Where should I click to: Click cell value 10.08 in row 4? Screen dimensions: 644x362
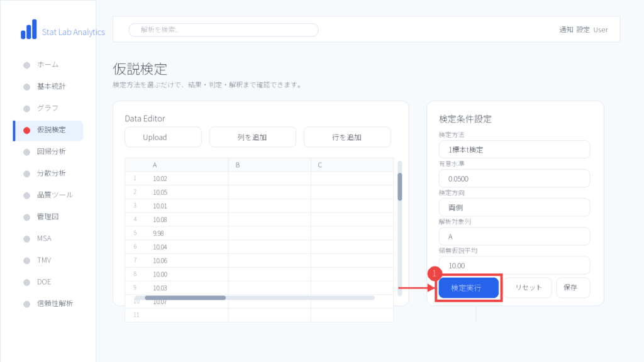click(160, 219)
